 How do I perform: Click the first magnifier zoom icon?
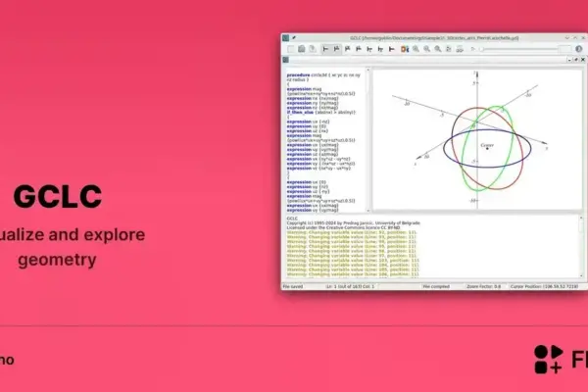pos(416,49)
